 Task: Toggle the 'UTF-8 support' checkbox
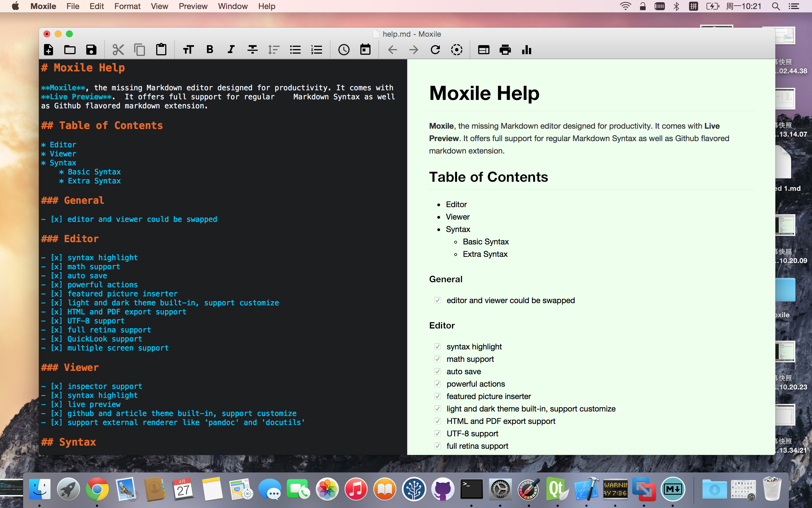point(438,433)
